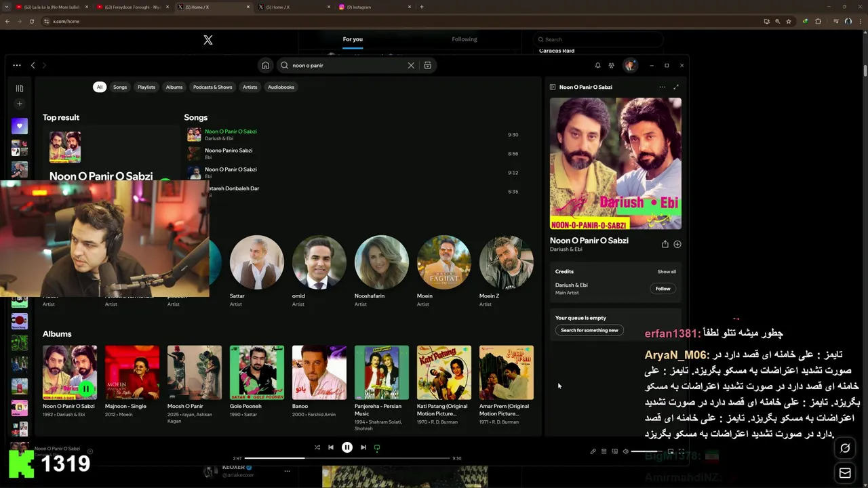The image size is (868, 488).
Task: Filter search results by Albums
Action: (174, 87)
